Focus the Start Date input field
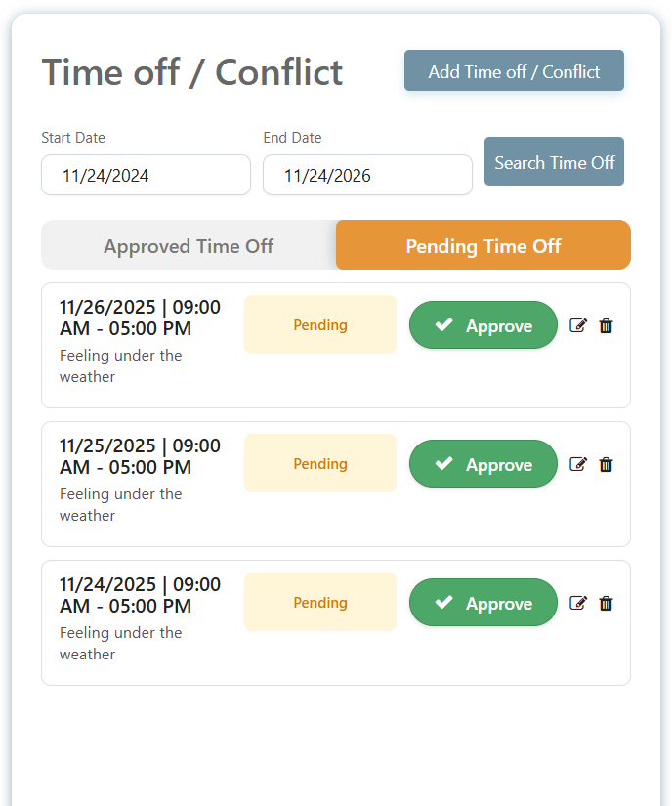 (146, 176)
